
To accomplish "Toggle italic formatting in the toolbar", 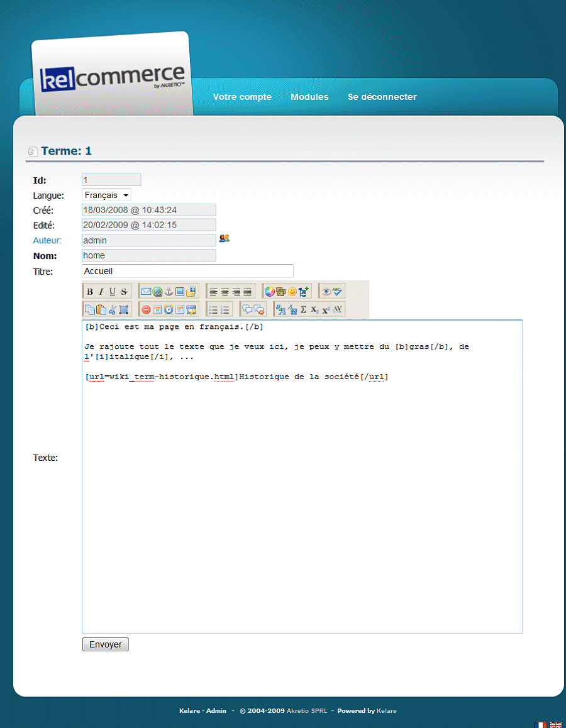I will [101, 292].
